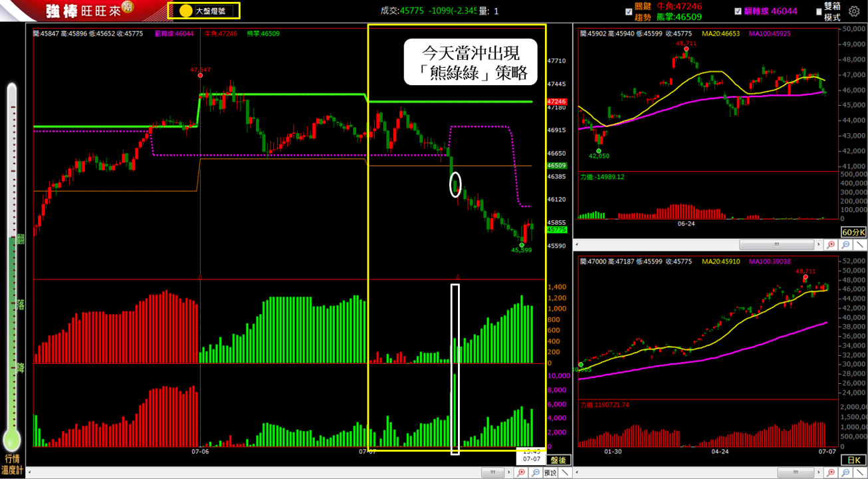Toggle 翻轉線 checkbox
The height and width of the screenshot is (479, 868).
click(x=738, y=11)
